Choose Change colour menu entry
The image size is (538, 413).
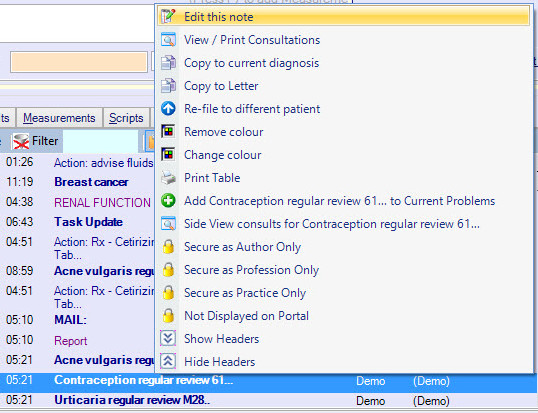(x=343, y=155)
